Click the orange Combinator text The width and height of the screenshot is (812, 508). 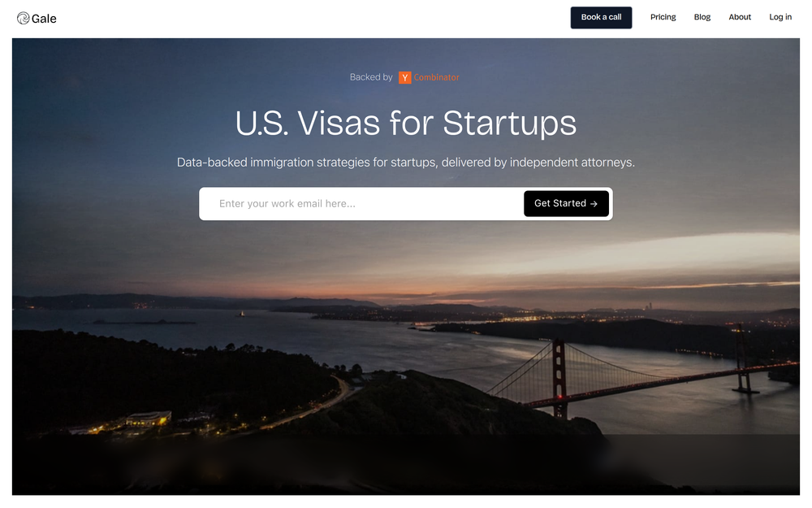[436, 77]
